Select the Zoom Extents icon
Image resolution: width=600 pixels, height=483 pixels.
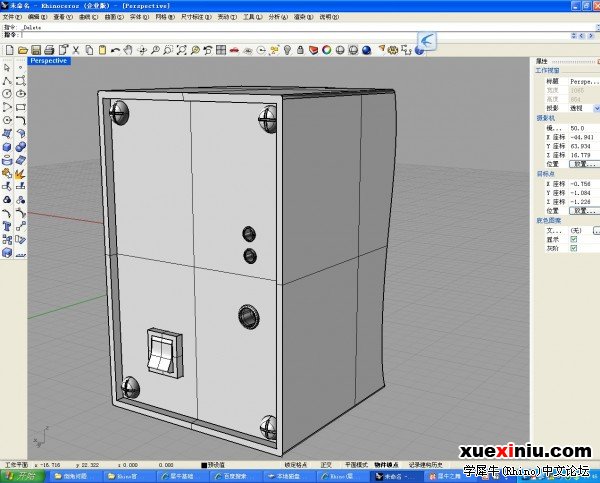tap(181, 50)
